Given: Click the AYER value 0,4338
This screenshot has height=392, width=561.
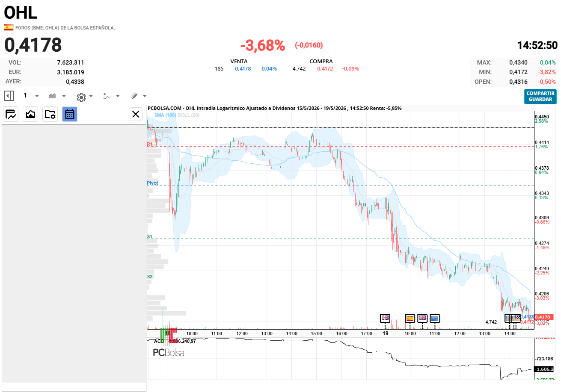Looking at the screenshot, I should click(75, 81).
